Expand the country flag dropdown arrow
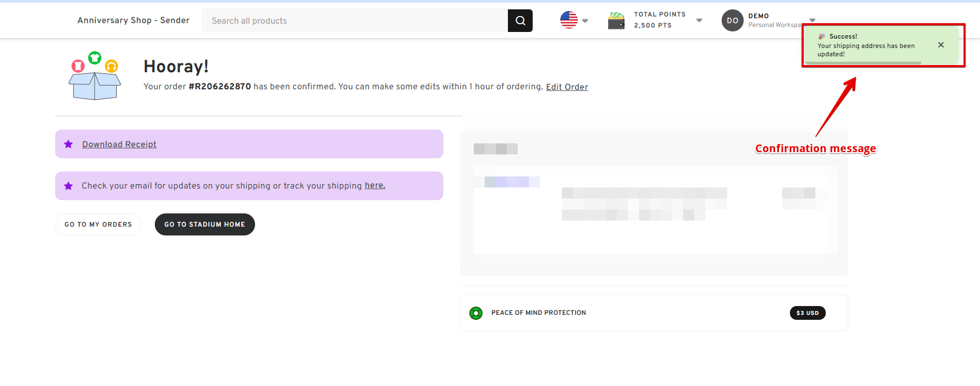The height and width of the screenshot is (386, 980). tap(585, 21)
